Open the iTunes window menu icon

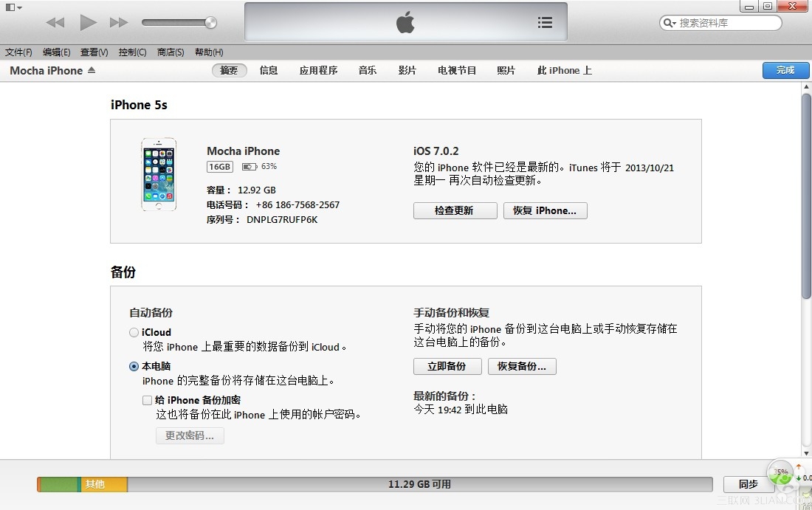[13, 7]
